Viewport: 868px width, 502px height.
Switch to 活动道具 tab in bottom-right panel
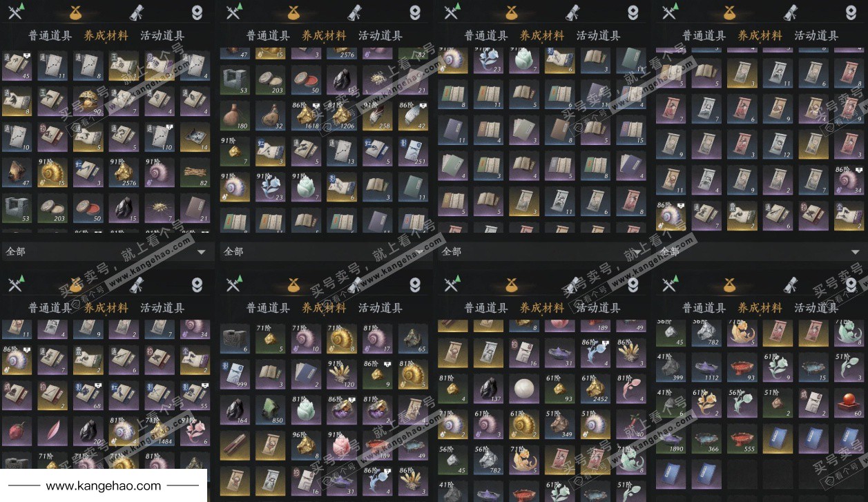[816, 307]
